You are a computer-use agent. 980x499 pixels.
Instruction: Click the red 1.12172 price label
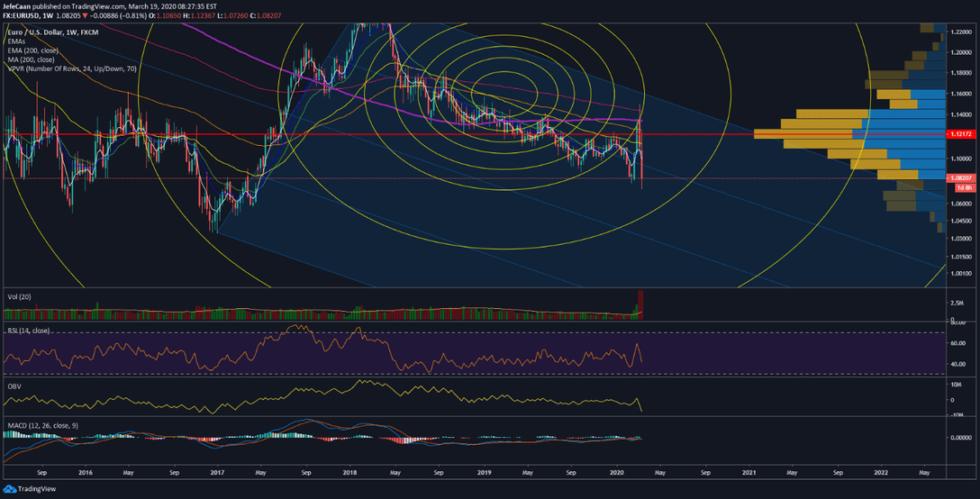959,134
